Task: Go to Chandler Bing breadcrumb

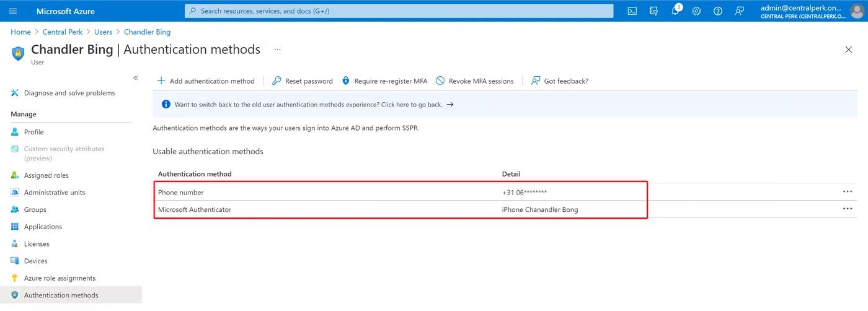Action: click(147, 32)
